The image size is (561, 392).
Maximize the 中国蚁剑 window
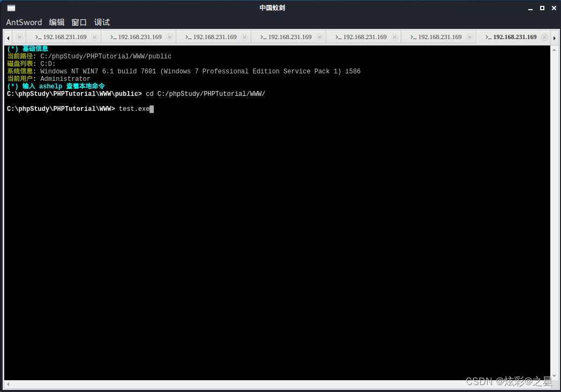[542, 8]
